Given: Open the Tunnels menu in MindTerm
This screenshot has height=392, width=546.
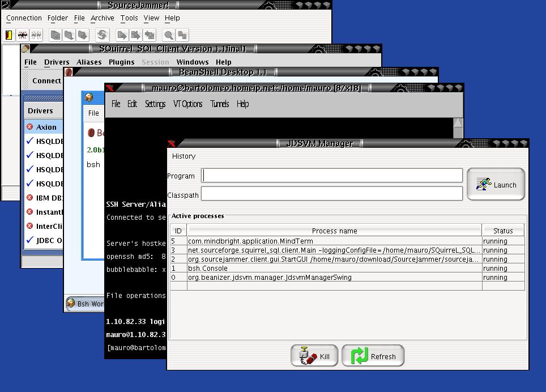Looking at the screenshot, I should tap(219, 104).
